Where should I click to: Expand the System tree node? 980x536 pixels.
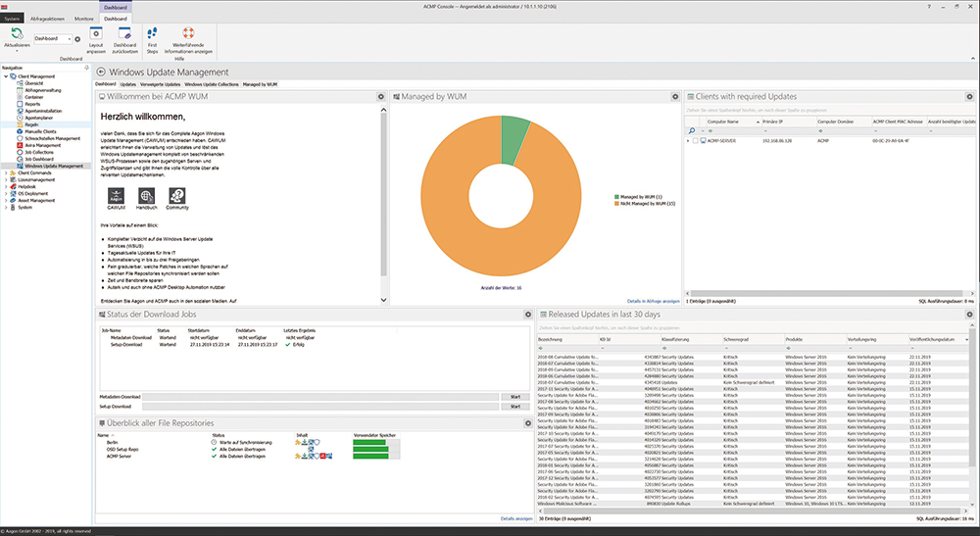pos(6,207)
